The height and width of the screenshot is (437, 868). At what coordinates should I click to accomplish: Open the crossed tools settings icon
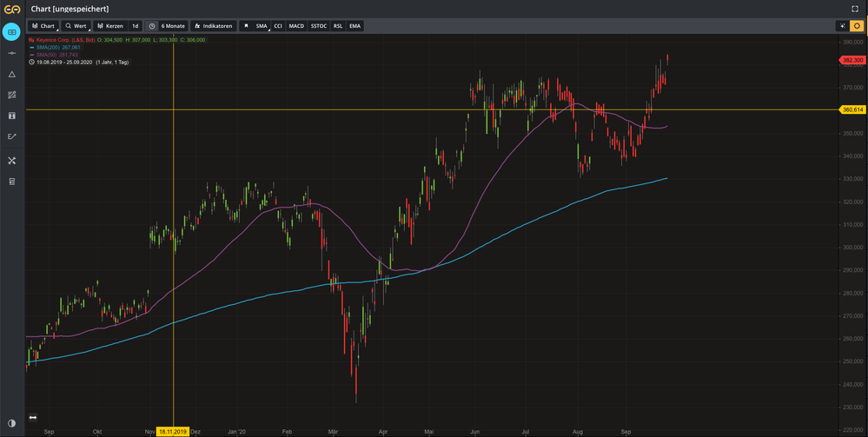point(12,160)
